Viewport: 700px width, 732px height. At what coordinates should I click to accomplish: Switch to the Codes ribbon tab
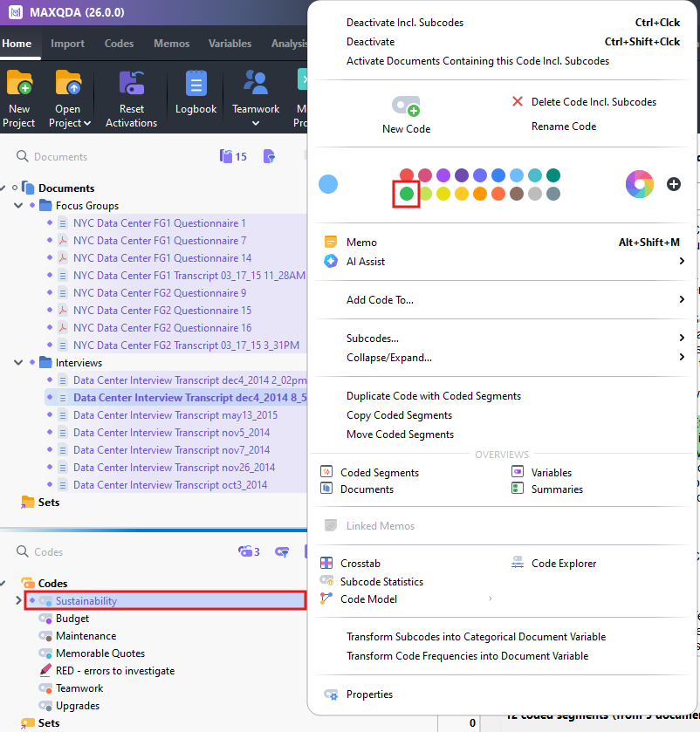[119, 44]
